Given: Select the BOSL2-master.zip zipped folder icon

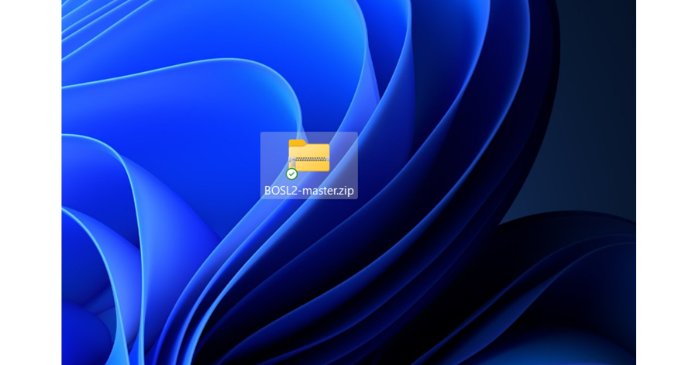Looking at the screenshot, I should click(309, 155).
